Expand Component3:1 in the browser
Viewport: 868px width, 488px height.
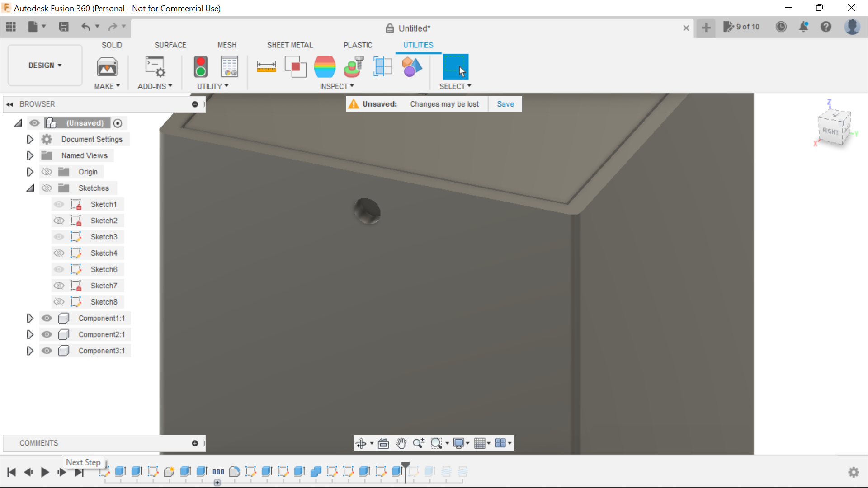pyautogui.click(x=30, y=351)
